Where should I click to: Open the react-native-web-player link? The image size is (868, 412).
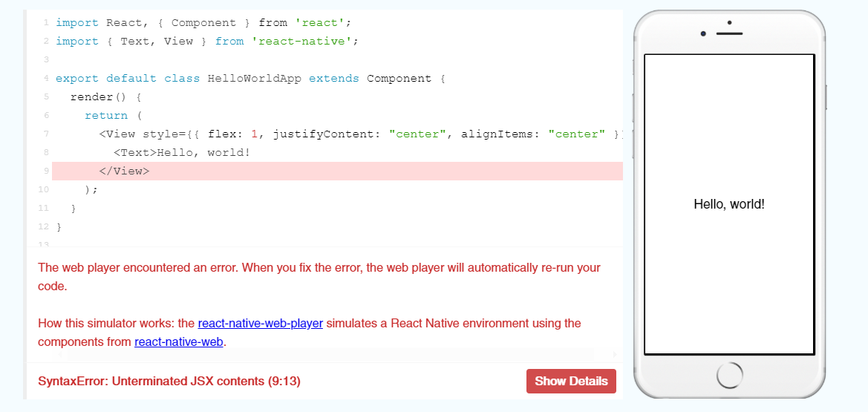[260, 323]
